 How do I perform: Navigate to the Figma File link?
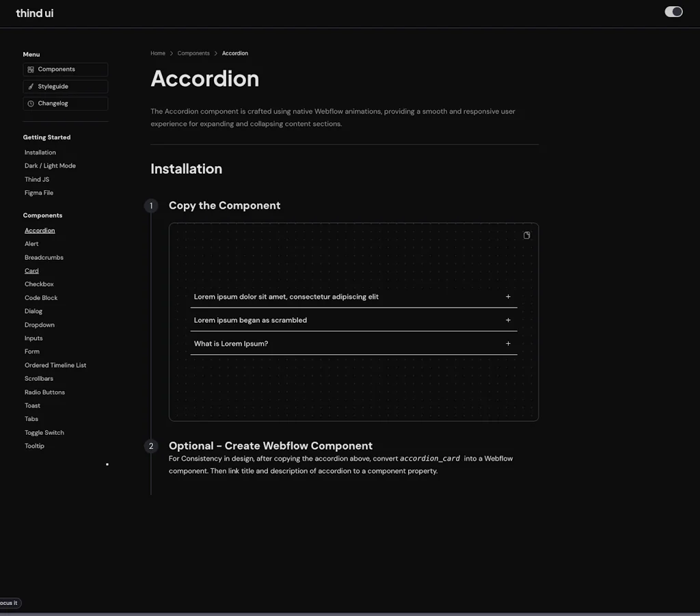pyautogui.click(x=38, y=192)
